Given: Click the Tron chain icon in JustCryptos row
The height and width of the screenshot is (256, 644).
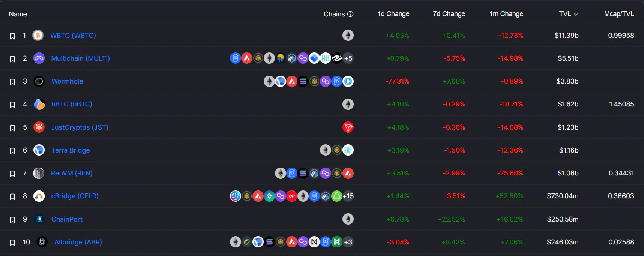Looking at the screenshot, I should [x=348, y=127].
